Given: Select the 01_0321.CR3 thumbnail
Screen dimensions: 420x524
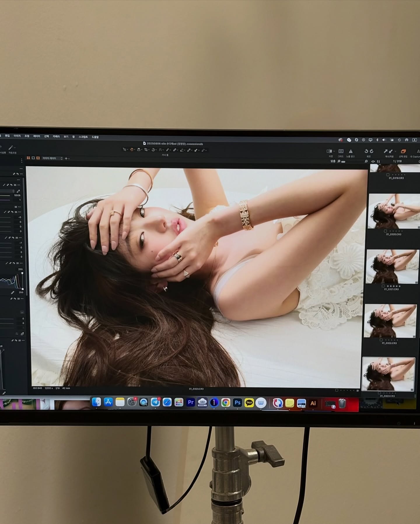Looking at the screenshot, I should 392,266.
